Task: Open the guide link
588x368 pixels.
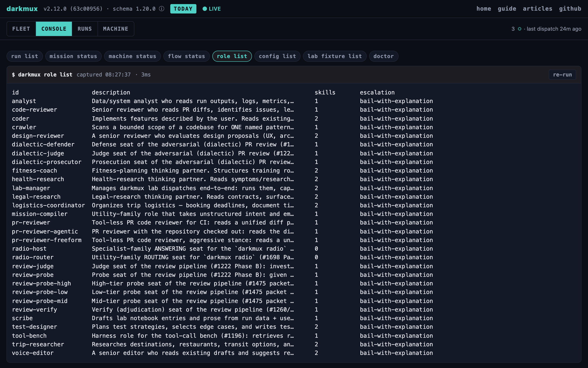Action: pyautogui.click(x=507, y=9)
